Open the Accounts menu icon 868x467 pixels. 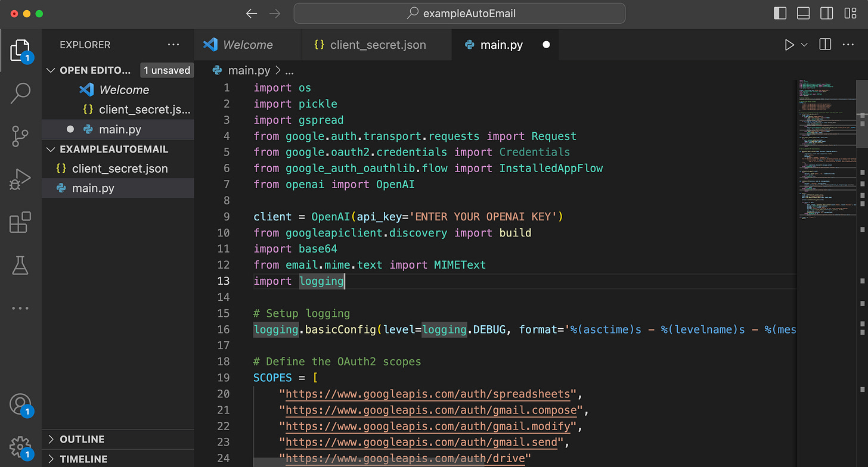point(20,404)
